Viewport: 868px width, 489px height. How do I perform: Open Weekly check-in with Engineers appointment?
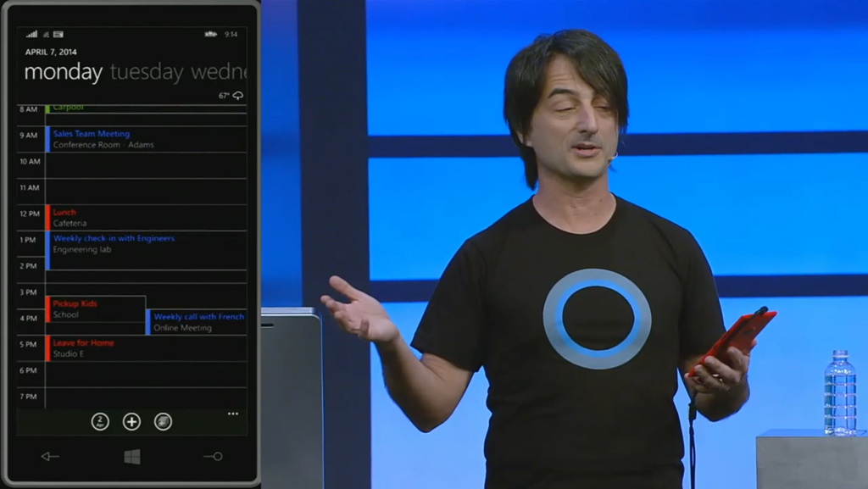[x=146, y=251]
